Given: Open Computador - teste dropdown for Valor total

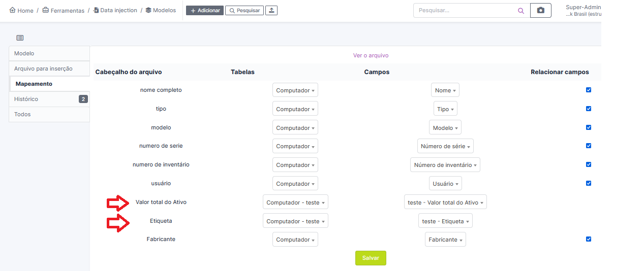Looking at the screenshot, I should (x=295, y=202).
